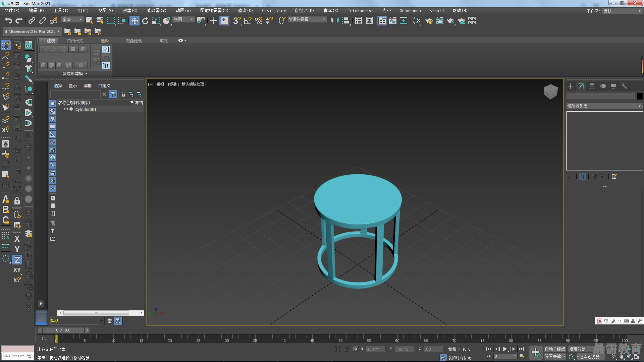Click the Render Production teapot icon
The width and height of the screenshot is (644, 362).
450,21
